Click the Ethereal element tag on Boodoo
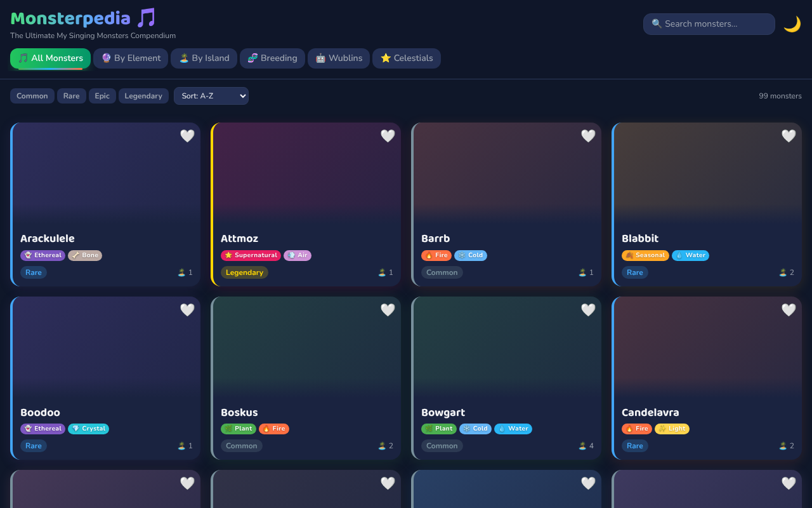 [x=43, y=429]
